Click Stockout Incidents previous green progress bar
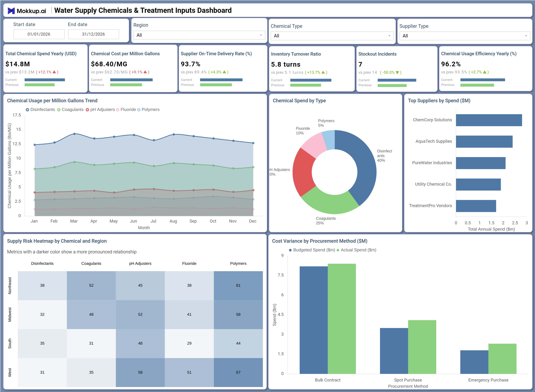Screen dimensions: 535x392 click(392, 85)
